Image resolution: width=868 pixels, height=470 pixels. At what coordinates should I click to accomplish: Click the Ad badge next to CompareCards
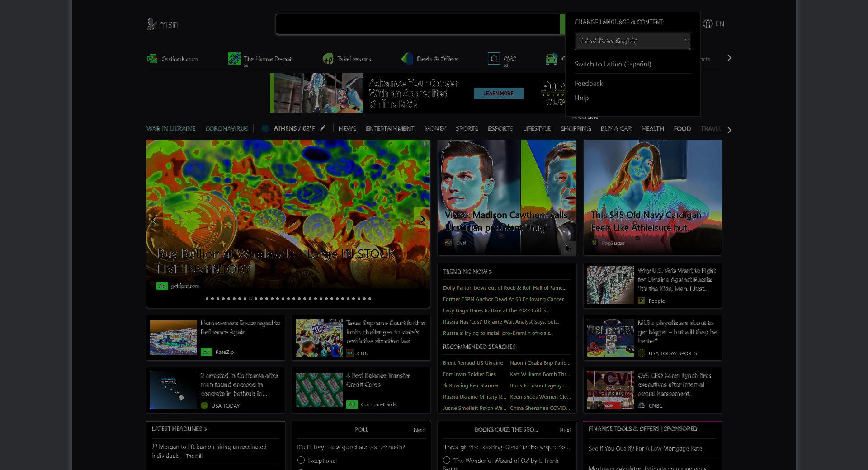pyautogui.click(x=352, y=404)
